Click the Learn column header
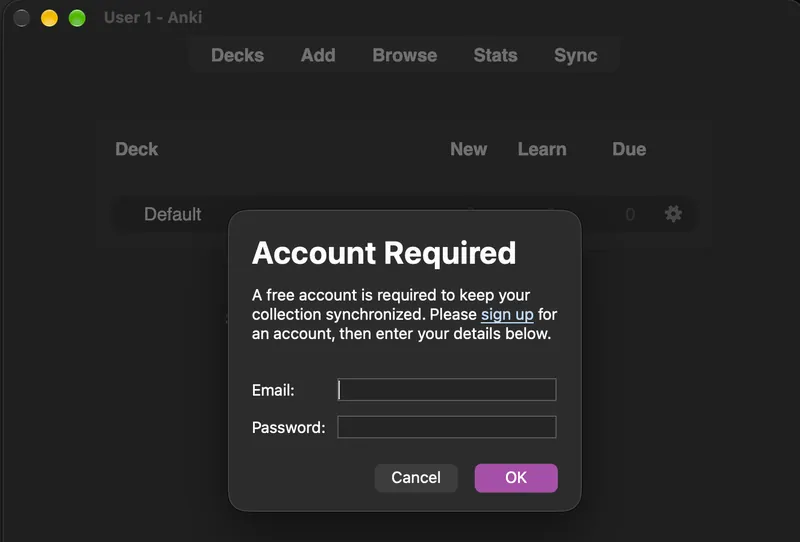Screen dimensions: 800x542 coord(542,149)
